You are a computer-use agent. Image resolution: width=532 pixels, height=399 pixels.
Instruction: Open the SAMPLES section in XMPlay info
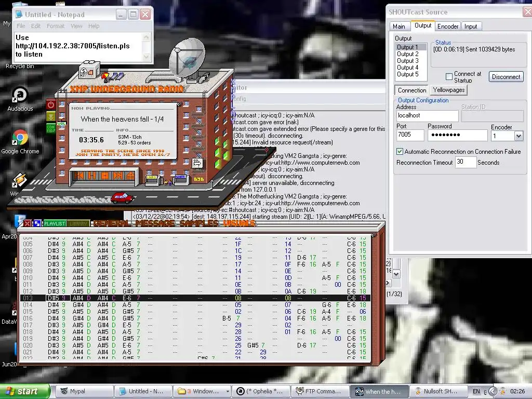199,223
